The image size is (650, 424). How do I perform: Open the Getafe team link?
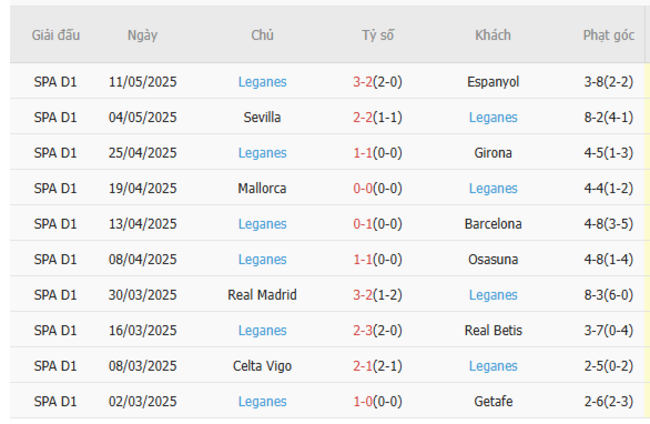(493, 401)
